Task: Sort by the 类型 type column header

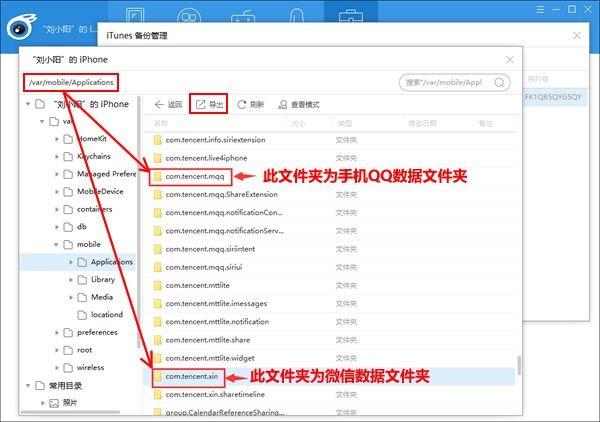Action: click(x=344, y=123)
